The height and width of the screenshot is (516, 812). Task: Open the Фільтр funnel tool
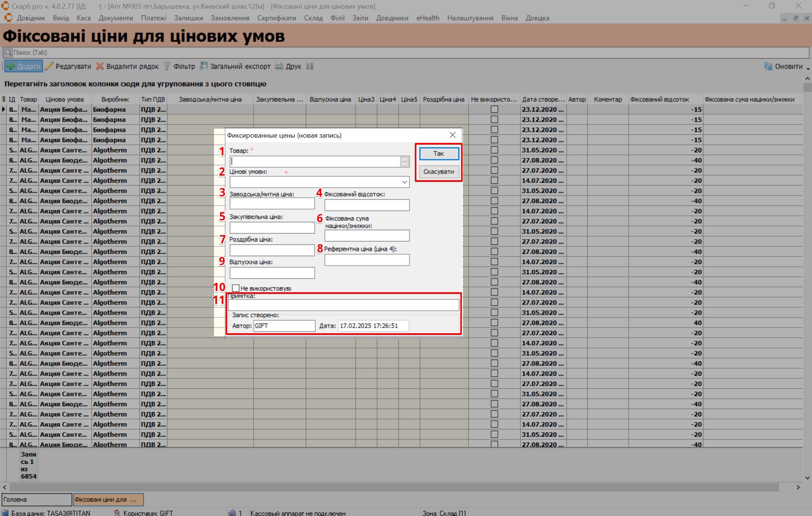click(x=167, y=66)
